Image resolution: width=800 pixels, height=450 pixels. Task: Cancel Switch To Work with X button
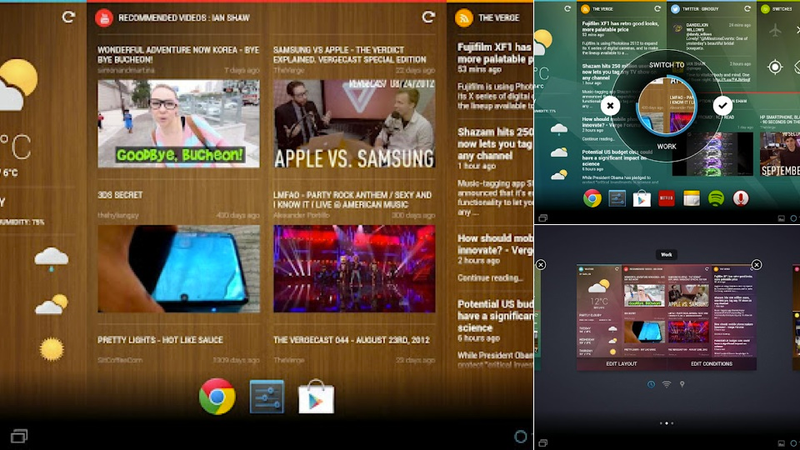[610, 106]
